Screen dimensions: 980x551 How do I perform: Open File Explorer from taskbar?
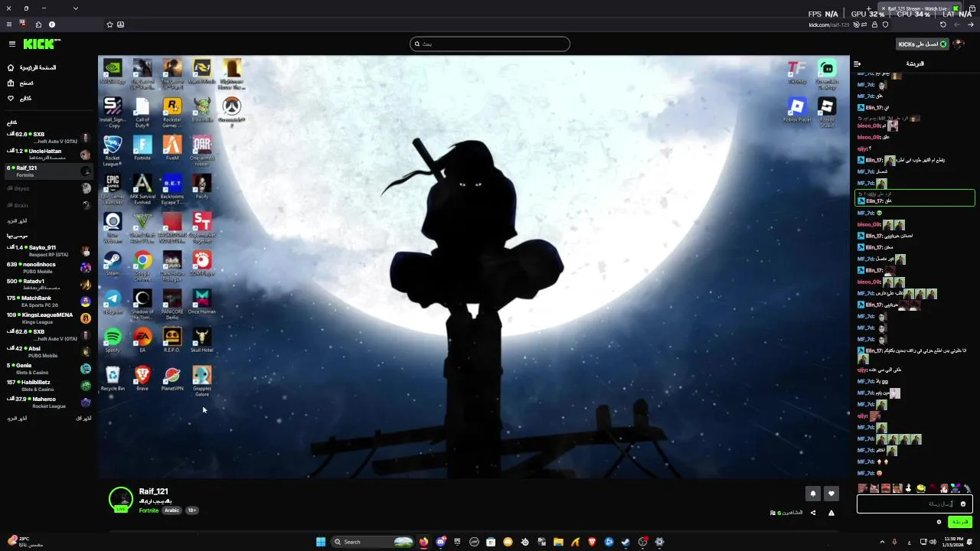click(558, 542)
